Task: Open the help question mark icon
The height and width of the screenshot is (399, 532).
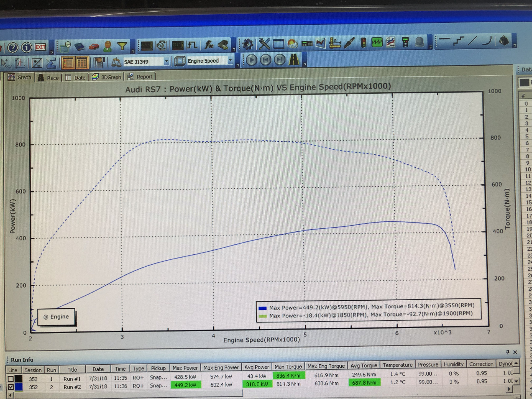Action: [x=13, y=48]
